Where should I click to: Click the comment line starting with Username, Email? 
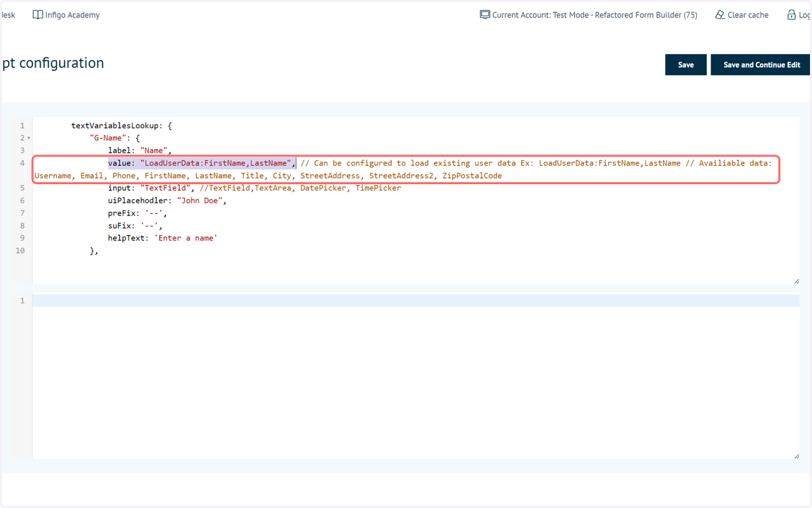269,176
